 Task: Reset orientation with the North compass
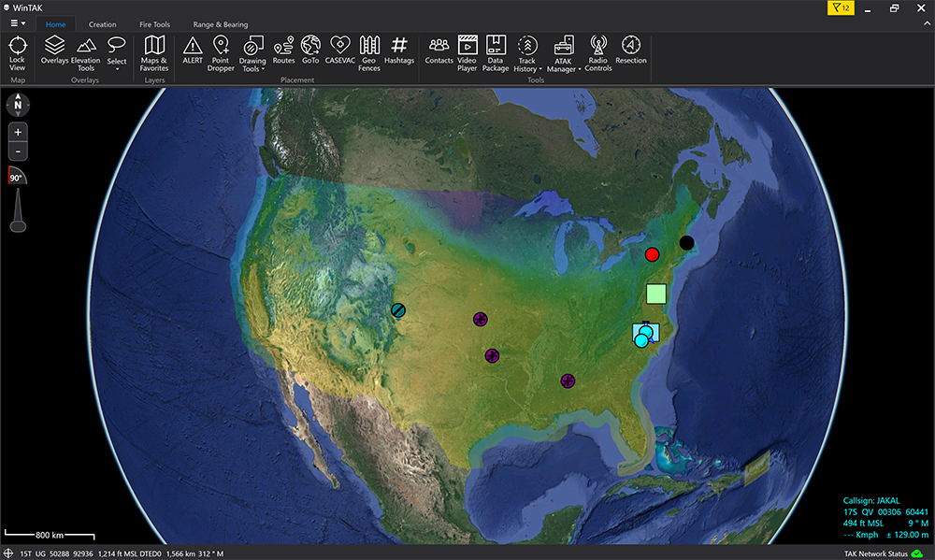[18, 105]
